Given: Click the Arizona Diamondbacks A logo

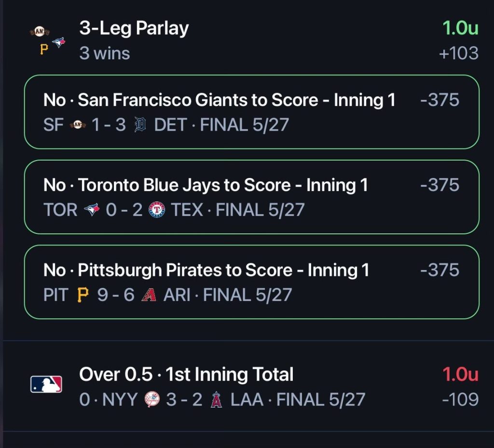Looking at the screenshot, I should [x=149, y=295].
